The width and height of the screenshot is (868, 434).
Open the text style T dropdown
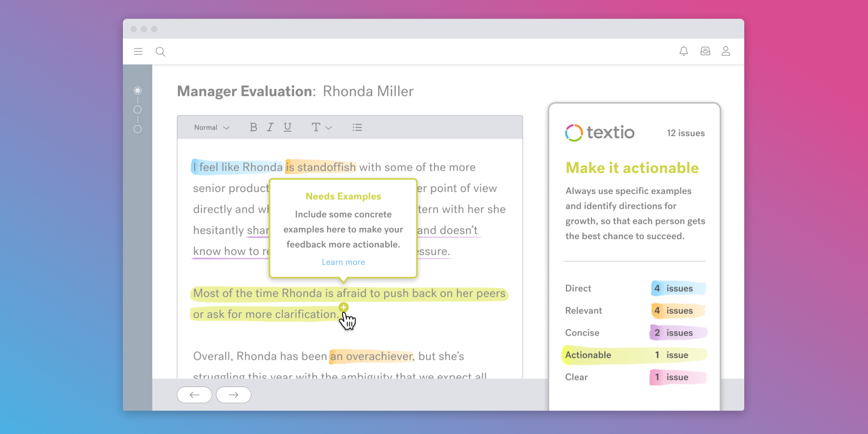pos(321,127)
